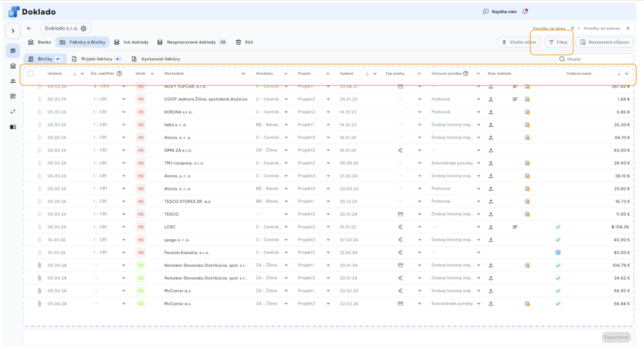Open note icon in LCSC row
Screen dimensions: 644x349
[515, 227]
